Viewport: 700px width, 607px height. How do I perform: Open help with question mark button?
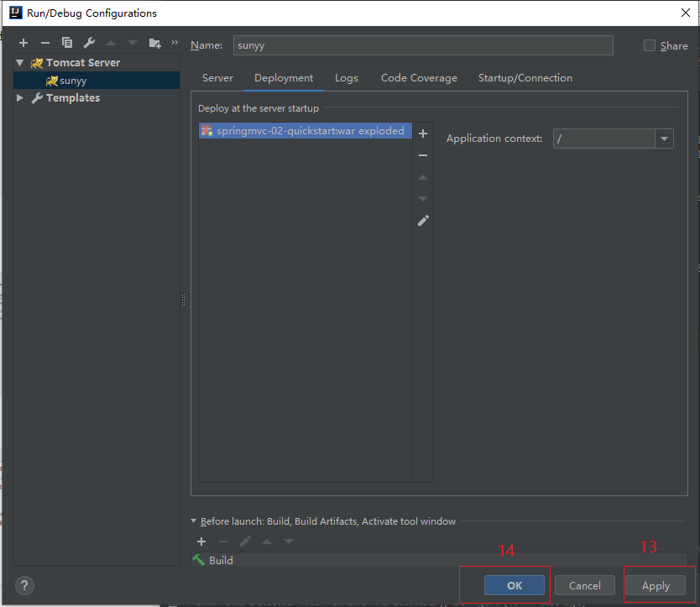point(25,586)
